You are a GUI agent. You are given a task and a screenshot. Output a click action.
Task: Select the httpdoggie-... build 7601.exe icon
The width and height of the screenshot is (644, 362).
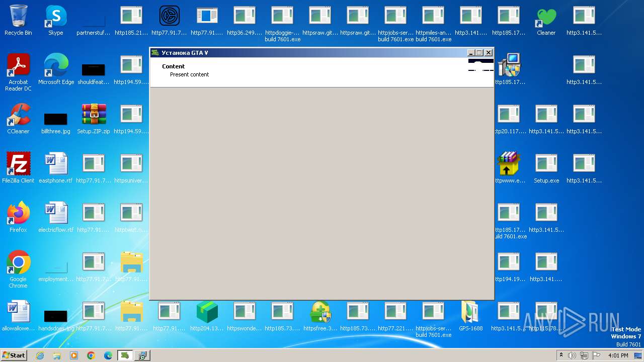coord(282,23)
